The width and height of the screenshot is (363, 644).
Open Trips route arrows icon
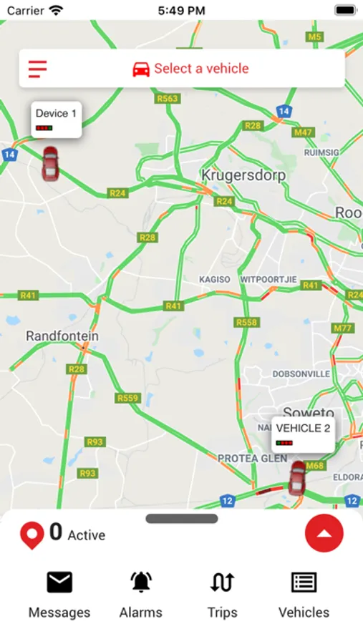pyautogui.click(x=223, y=582)
